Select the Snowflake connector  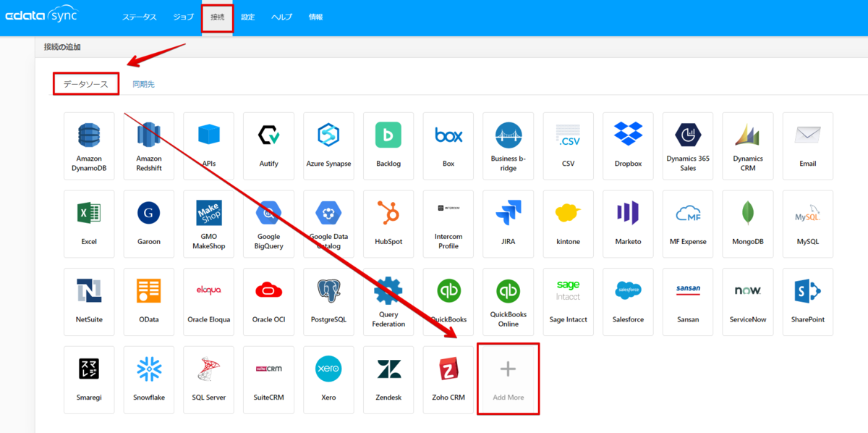149,380
